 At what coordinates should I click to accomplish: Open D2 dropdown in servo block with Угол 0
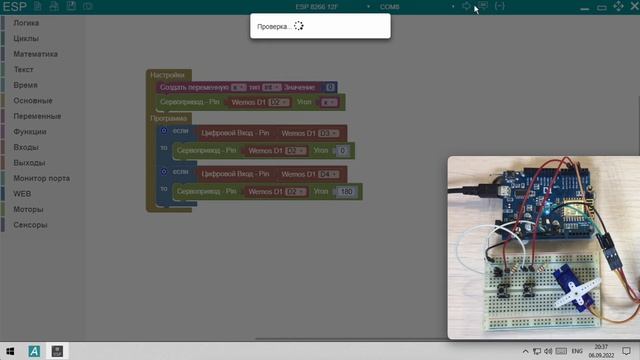point(296,151)
